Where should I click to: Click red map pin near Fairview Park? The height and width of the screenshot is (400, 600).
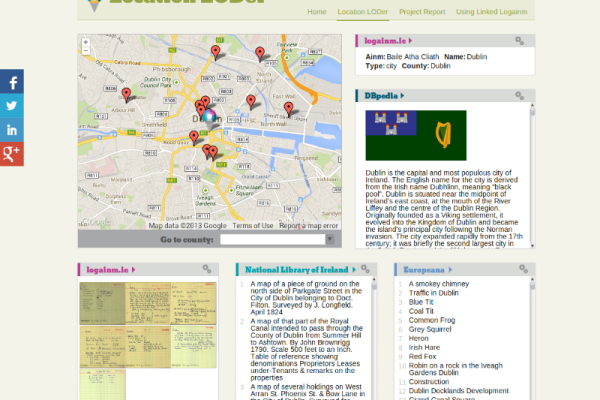click(260, 54)
